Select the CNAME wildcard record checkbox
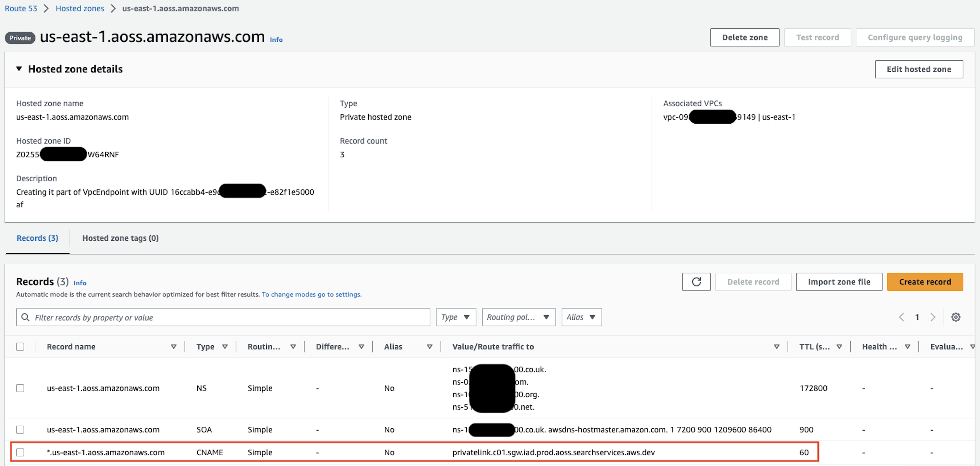 (x=20, y=452)
